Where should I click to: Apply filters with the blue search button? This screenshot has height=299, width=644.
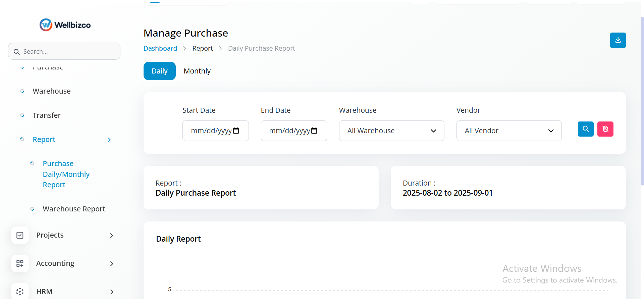(x=586, y=129)
